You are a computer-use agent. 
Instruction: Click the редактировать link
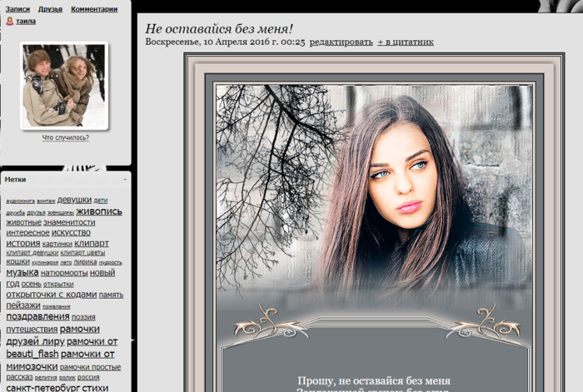(341, 42)
